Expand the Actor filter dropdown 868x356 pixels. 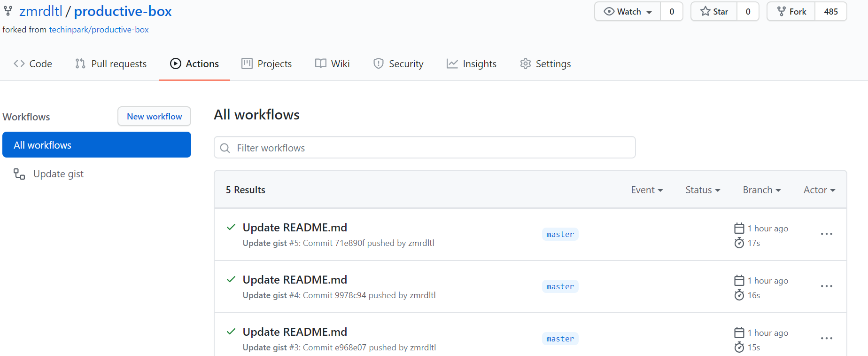(819, 190)
